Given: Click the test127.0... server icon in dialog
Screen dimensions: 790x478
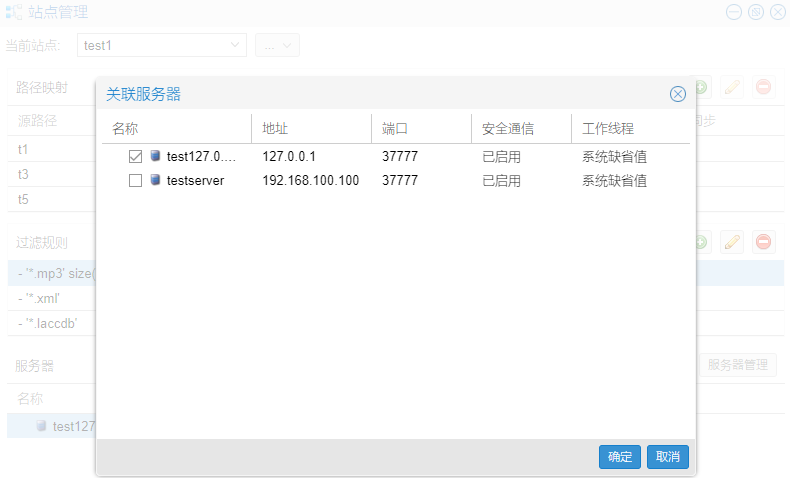Looking at the screenshot, I should point(155,156).
